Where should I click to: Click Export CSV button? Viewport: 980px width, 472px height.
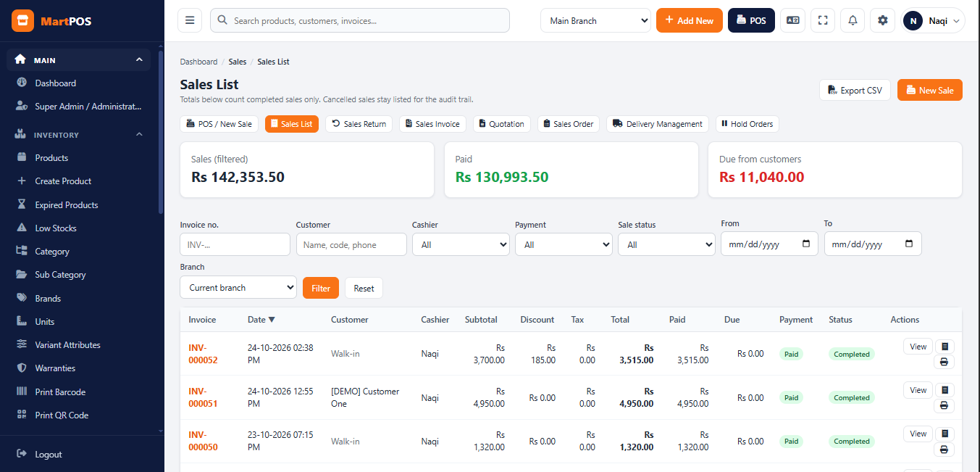click(x=855, y=90)
